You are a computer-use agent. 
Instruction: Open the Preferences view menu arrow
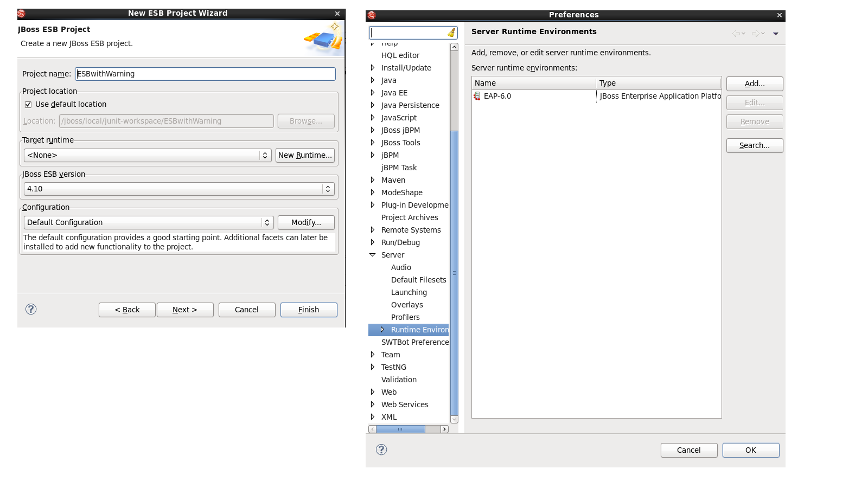[x=776, y=34]
